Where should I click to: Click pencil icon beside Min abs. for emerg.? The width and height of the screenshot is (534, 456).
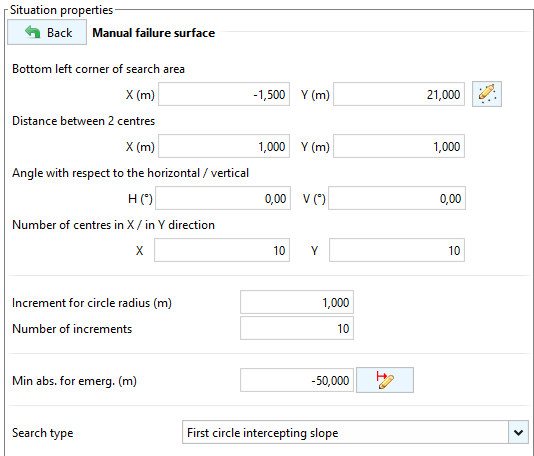385,380
